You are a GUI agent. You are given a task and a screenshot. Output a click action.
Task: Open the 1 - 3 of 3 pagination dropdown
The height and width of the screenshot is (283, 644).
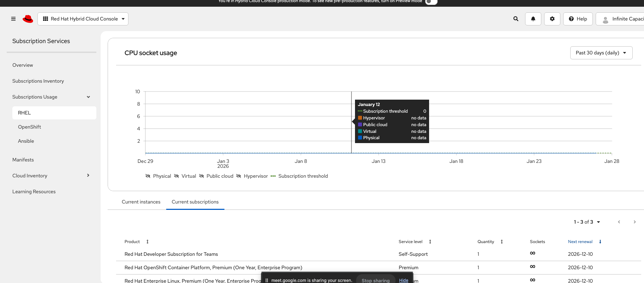587,222
